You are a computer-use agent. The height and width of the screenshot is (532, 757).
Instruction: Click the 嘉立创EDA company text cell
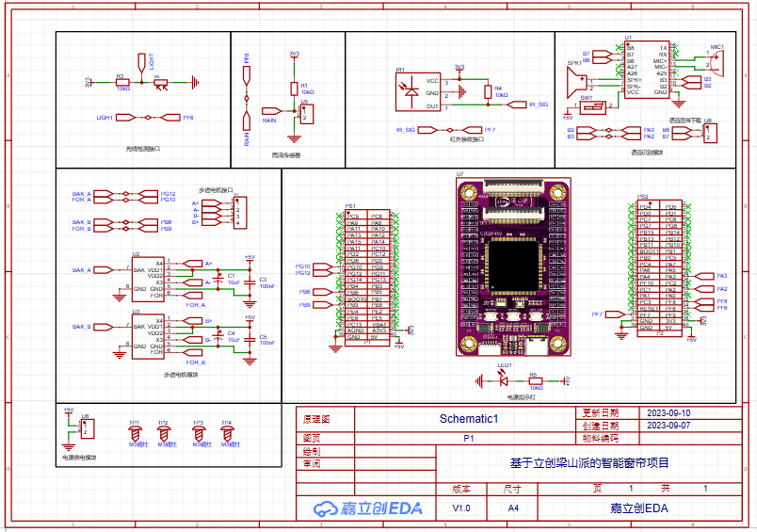639,508
